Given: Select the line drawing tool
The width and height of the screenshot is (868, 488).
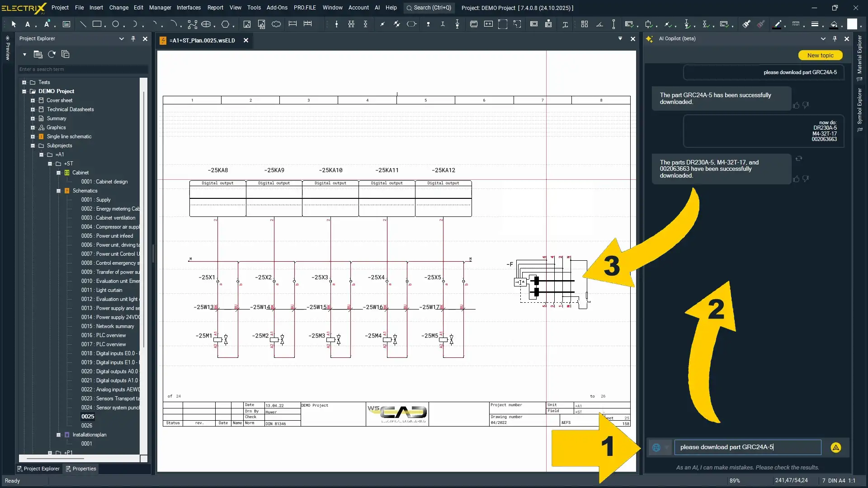Looking at the screenshot, I should tap(83, 24).
